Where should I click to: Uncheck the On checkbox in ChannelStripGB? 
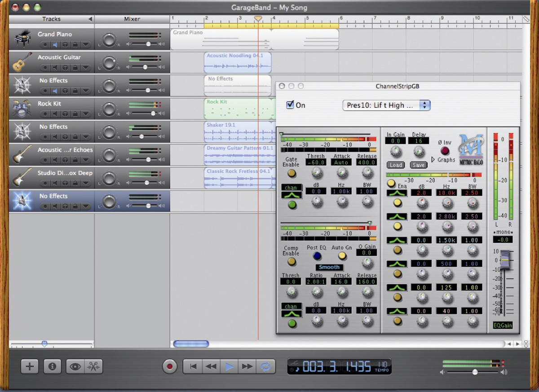click(x=290, y=105)
